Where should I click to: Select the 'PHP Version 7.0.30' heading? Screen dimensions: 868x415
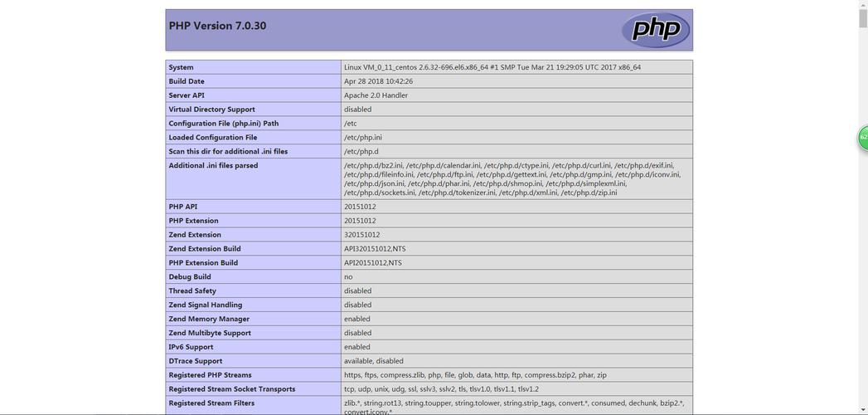point(217,26)
